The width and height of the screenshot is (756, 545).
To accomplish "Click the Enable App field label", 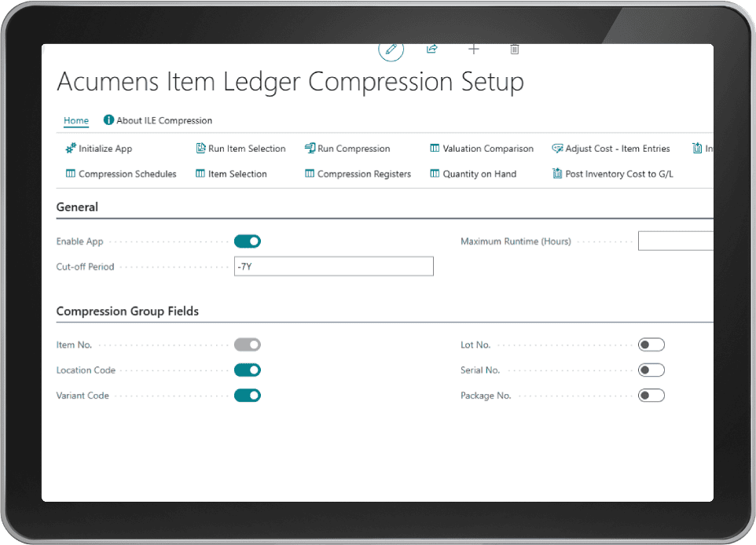I will (79, 241).
